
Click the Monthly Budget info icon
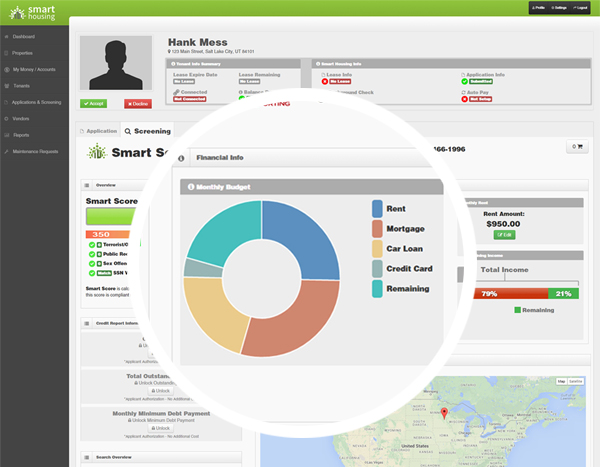click(x=191, y=187)
